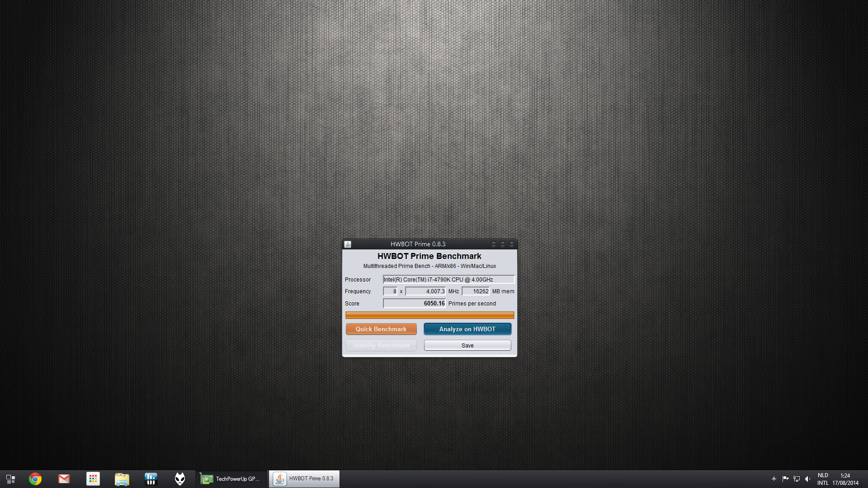This screenshot has width=868, height=488.
Task: Switch to TechPowerUp GPU-Z taskbar window
Action: coord(231,479)
